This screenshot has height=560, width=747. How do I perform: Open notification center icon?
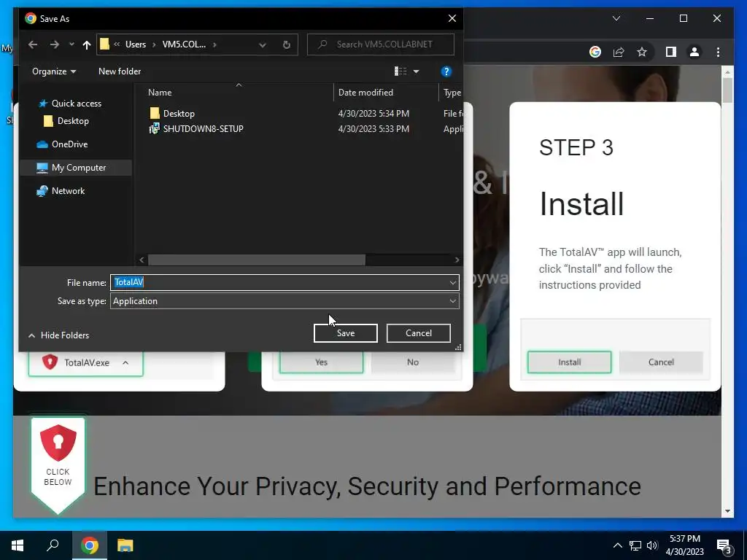click(724, 547)
